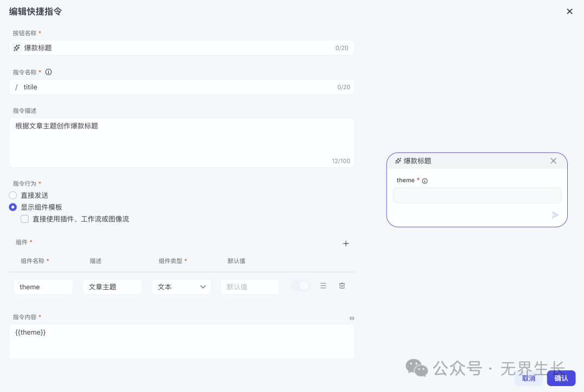Screen dimensions: 584x392
Task: Select the 显示组件模板 radio option
Action: click(12, 207)
